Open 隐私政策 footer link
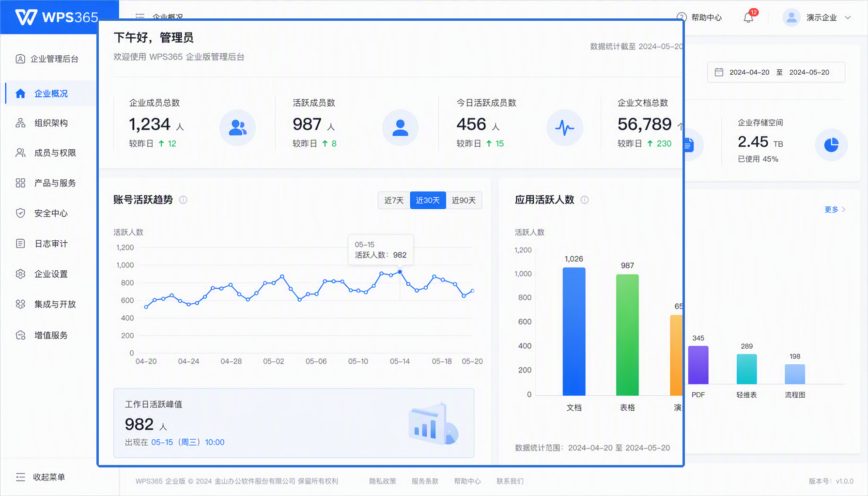This screenshot has height=496, width=868. click(x=383, y=481)
